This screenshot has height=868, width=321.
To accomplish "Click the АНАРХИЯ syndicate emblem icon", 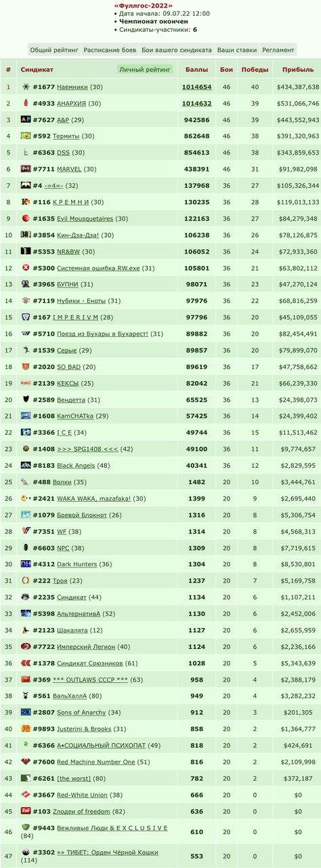I will coord(26,103).
